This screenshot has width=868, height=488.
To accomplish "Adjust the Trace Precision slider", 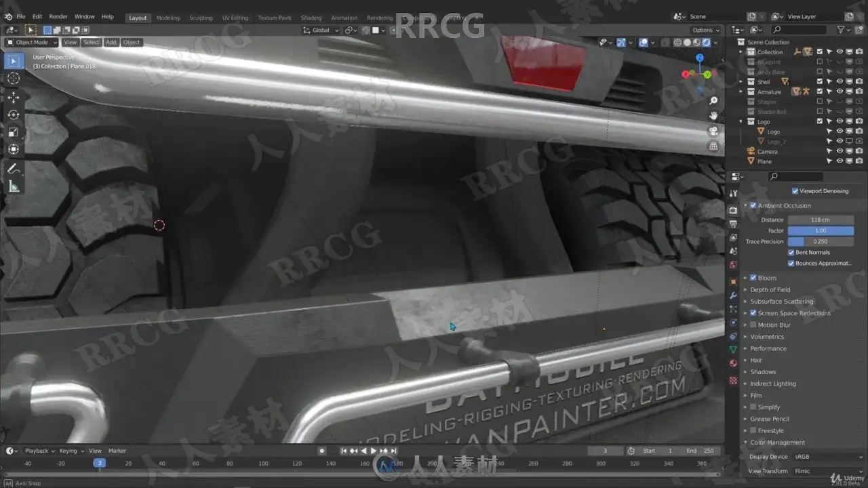I will click(821, 241).
